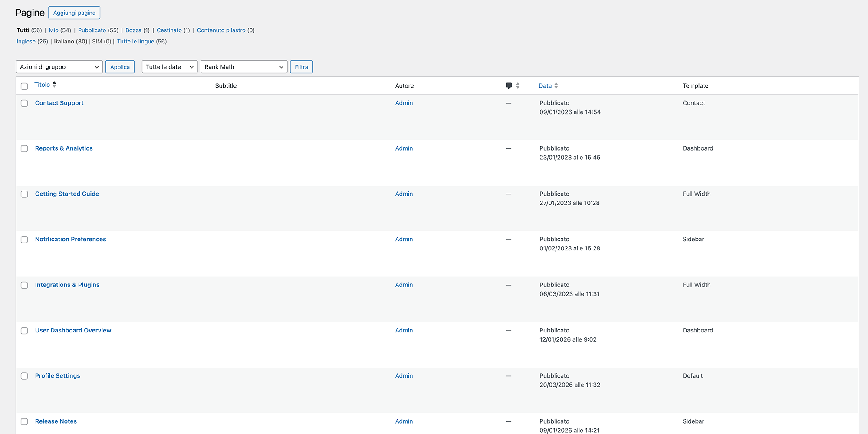Open the Rank Math filter dropdown
The width and height of the screenshot is (868, 434).
tap(243, 67)
